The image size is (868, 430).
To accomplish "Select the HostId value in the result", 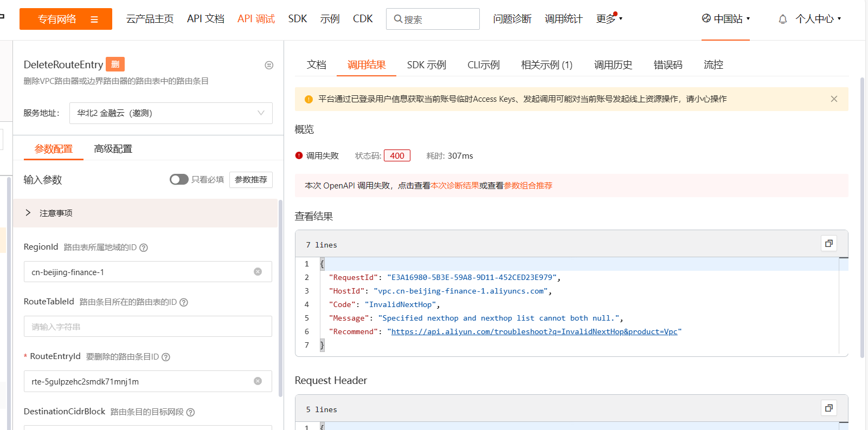I will [x=461, y=291].
